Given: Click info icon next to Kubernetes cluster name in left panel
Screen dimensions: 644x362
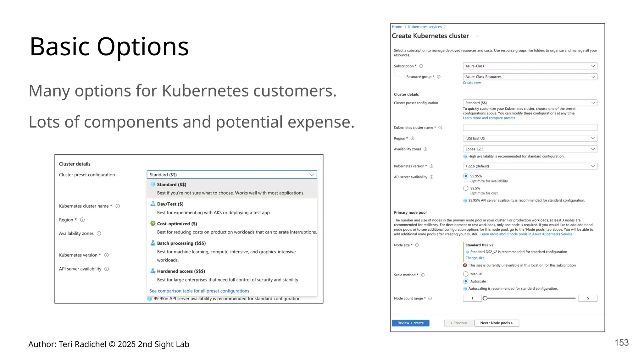Looking at the screenshot, I should [118, 206].
